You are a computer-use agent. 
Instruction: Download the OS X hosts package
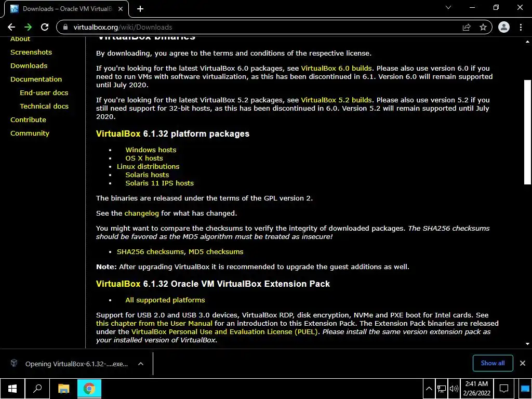point(144,158)
